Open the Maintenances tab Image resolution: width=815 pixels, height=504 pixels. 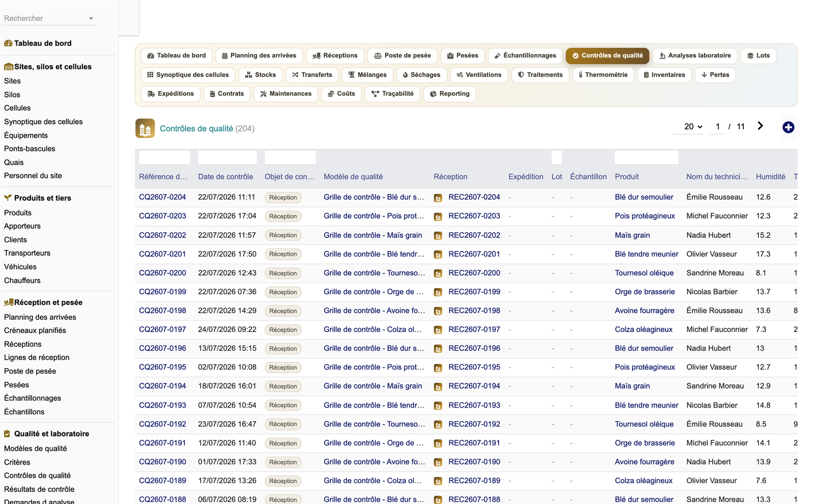(286, 94)
